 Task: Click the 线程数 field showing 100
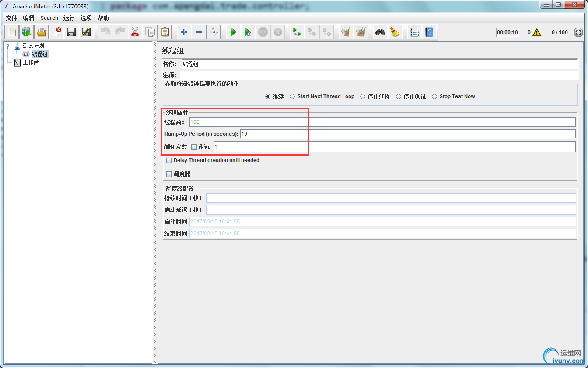pos(382,122)
